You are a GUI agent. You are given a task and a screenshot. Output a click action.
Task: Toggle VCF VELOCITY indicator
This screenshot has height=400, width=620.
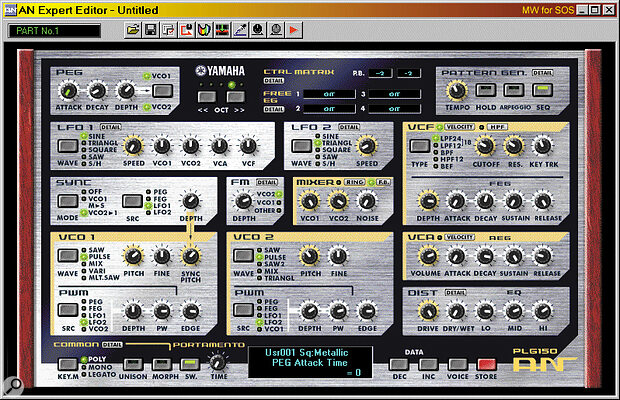459,127
